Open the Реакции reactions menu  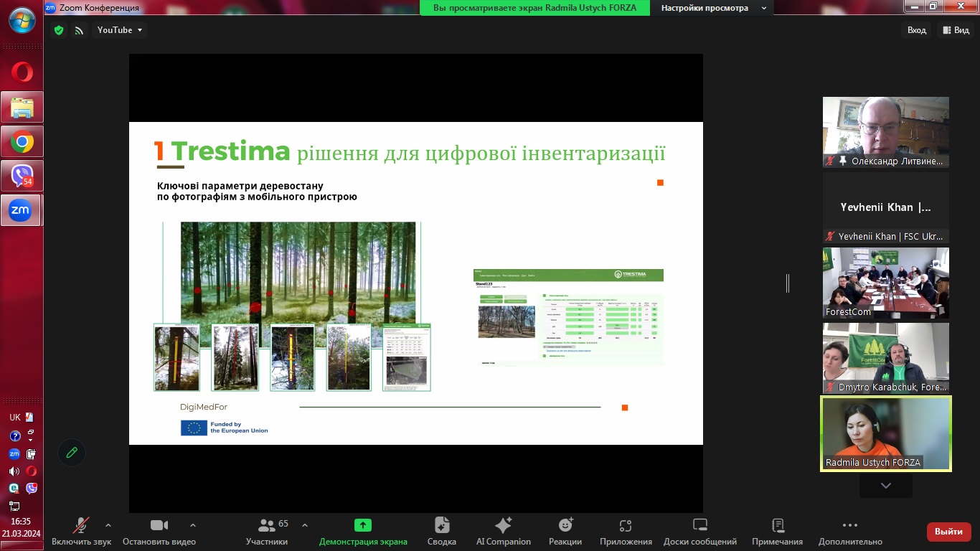565,532
